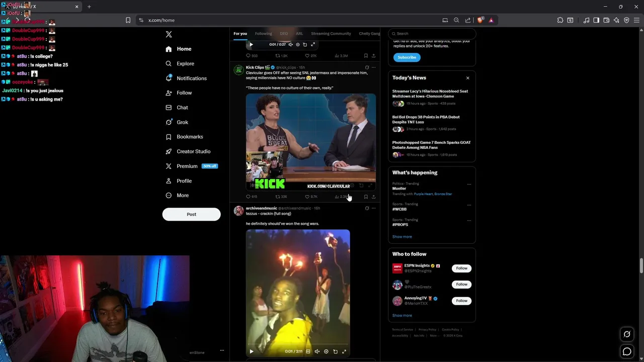The image size is (644, 362).
Task: Open the browser hamburger menu
Action: pyautogui.click(x=637, y=20)
